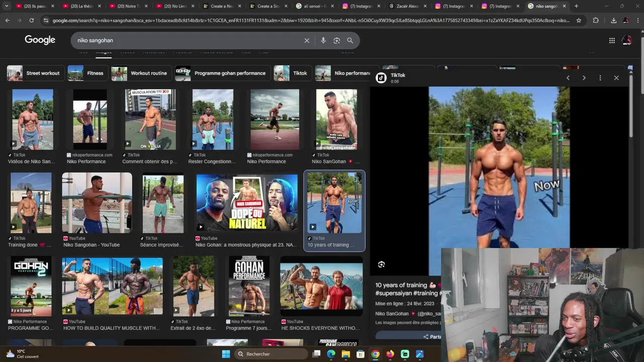
Task: Open 'Niko Gohan: a monstrous physique' result
Action: 247,203
